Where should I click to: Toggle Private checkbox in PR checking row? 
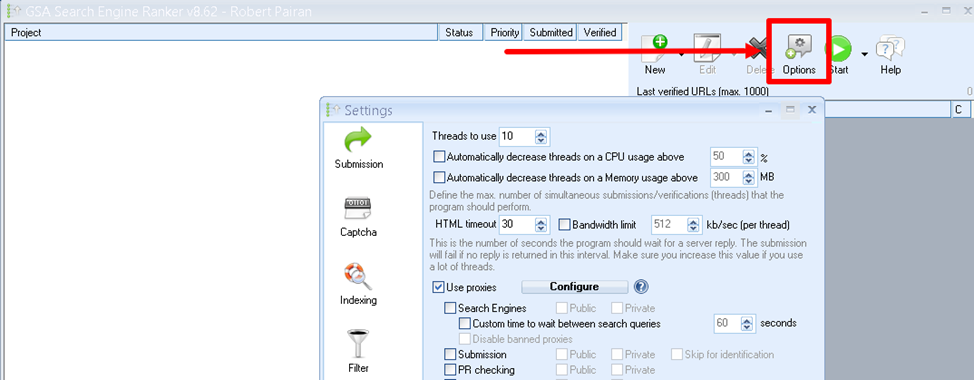click(x=616, y=370)
